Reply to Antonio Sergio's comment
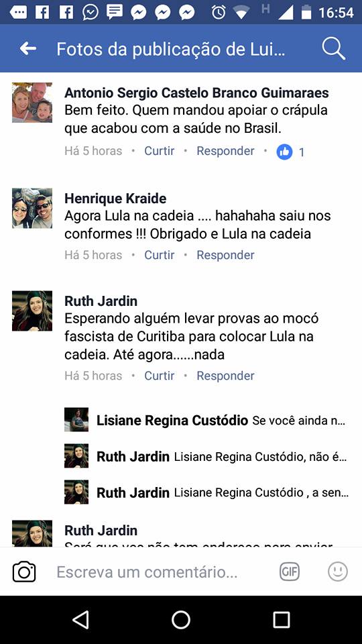The width and height of the screenshot is (362, 644). 225,151
